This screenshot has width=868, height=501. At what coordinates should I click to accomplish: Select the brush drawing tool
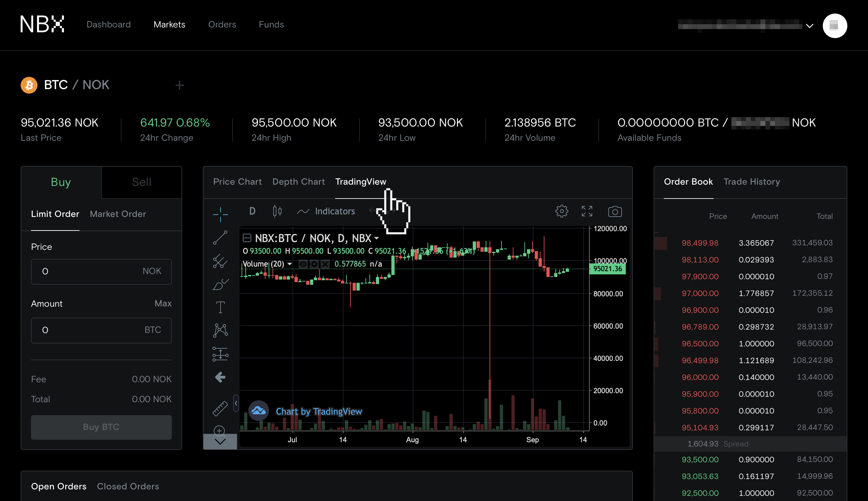(220, 285)
